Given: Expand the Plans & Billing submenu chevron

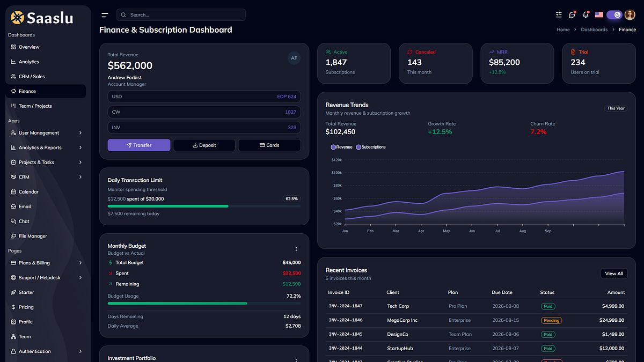Looking at the screenshot, I should [80, 263].
